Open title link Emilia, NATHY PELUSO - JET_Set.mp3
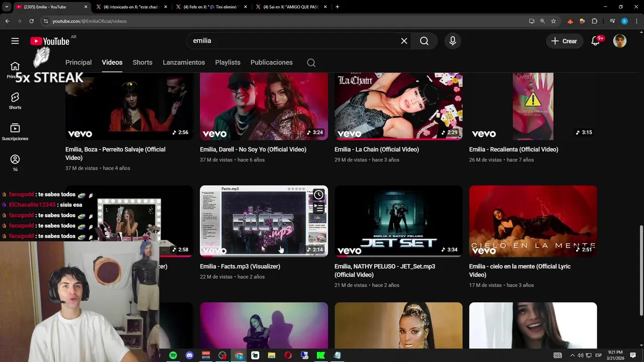Viewport: 644px width, 362px height. (385, 270)
